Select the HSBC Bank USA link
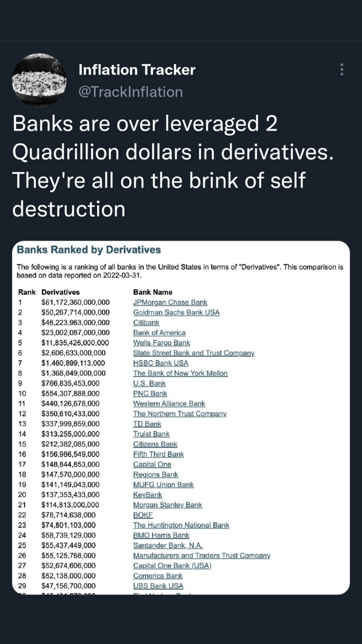 click(160, 363)
